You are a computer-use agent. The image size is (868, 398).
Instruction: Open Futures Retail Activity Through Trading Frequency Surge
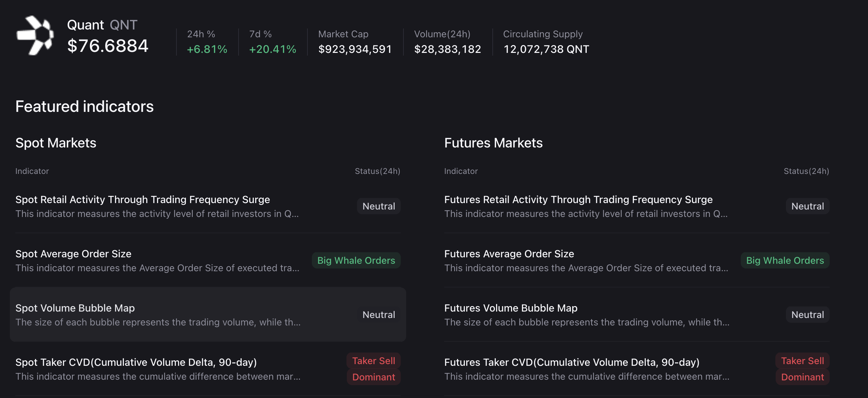[x=578, y=200]
